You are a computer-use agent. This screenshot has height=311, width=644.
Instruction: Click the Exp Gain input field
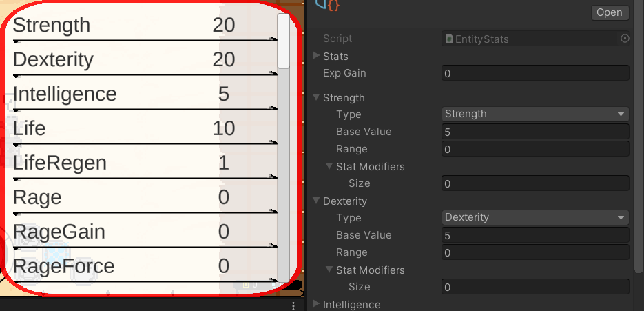535,73
